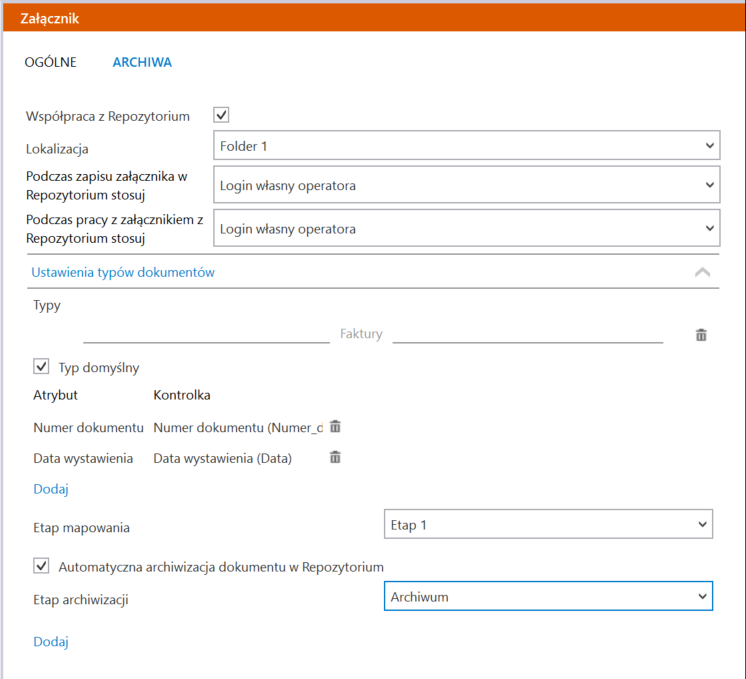
Task: Remove the Numer dokumentu attribute mapping
Action: [x=335, y=427]
